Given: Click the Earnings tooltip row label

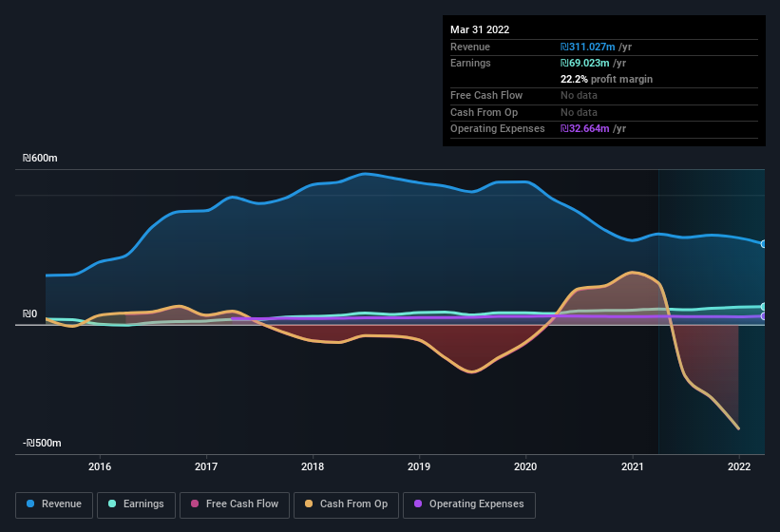Looking at the screenshot, I should tap(470, 63).
